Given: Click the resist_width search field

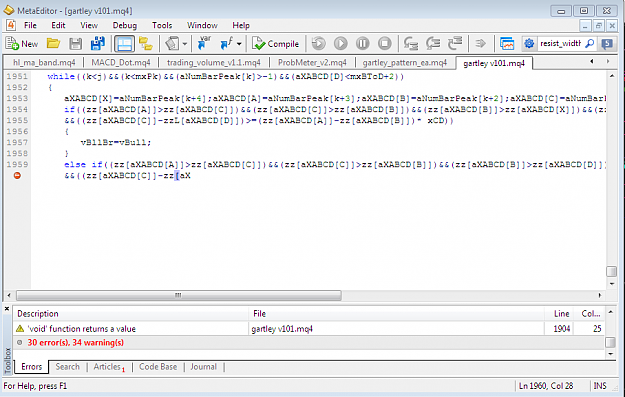Looking at the screenshot, I should (560, 44).
